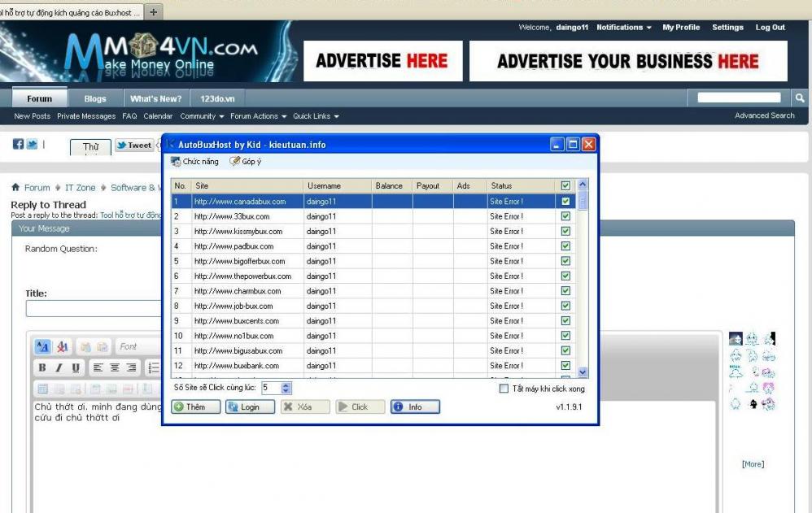Click the My Profile link
Viewport: 812px width, 513px height.
[x=681, y=28]
